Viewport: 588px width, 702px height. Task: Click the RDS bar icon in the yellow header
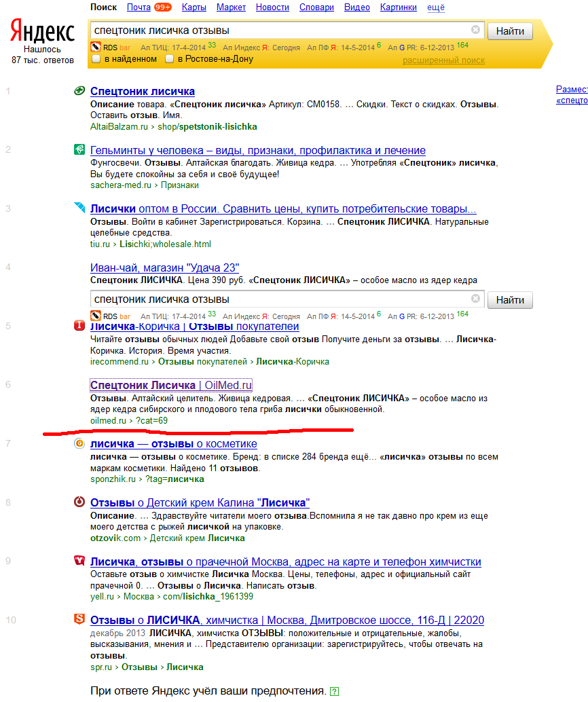pos(95,47)
